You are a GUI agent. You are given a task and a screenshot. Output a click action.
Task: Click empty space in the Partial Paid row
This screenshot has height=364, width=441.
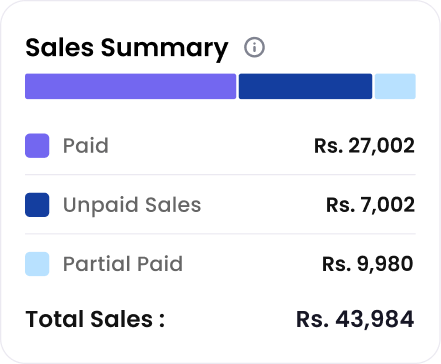click(x=252, y=264)
